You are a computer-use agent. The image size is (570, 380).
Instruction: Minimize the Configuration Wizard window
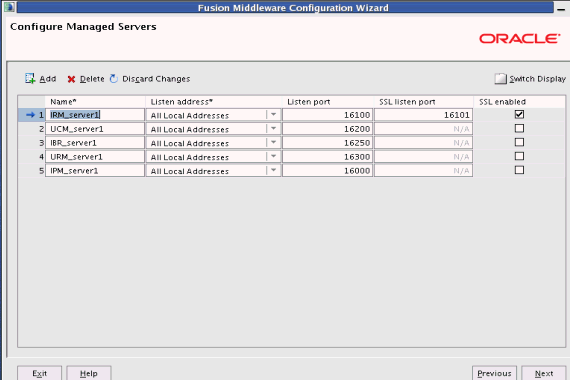point(561,9)
